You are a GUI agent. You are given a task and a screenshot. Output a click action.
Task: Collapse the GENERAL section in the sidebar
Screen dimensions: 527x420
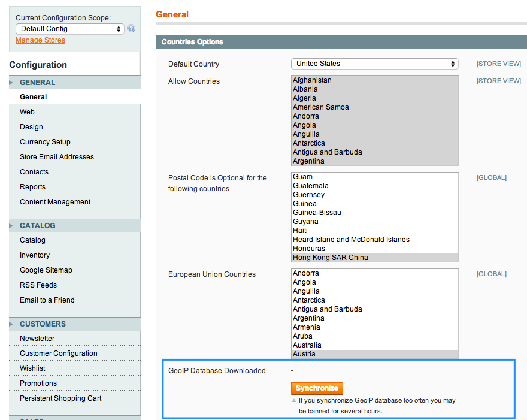[75, 83]
